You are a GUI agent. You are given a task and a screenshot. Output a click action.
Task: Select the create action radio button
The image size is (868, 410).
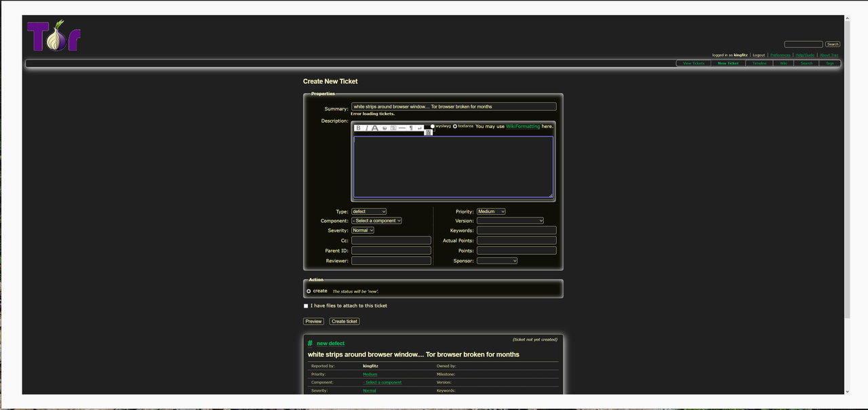coord(309,291)
